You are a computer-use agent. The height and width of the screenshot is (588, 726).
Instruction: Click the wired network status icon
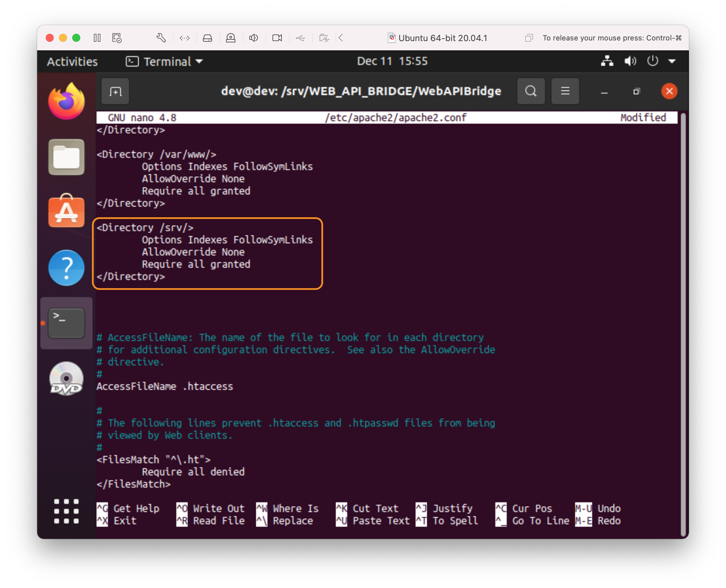(607, 61)
